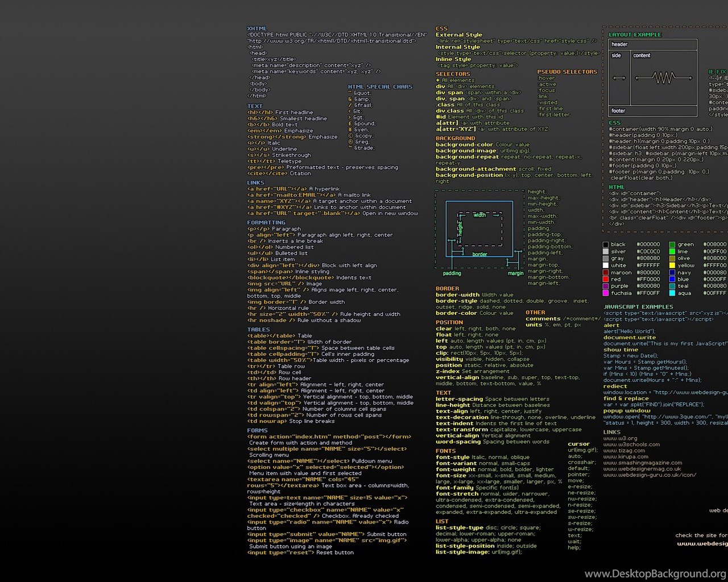
Task: Click the 'crosshair;' cursor value
Action: pos(581,463)
